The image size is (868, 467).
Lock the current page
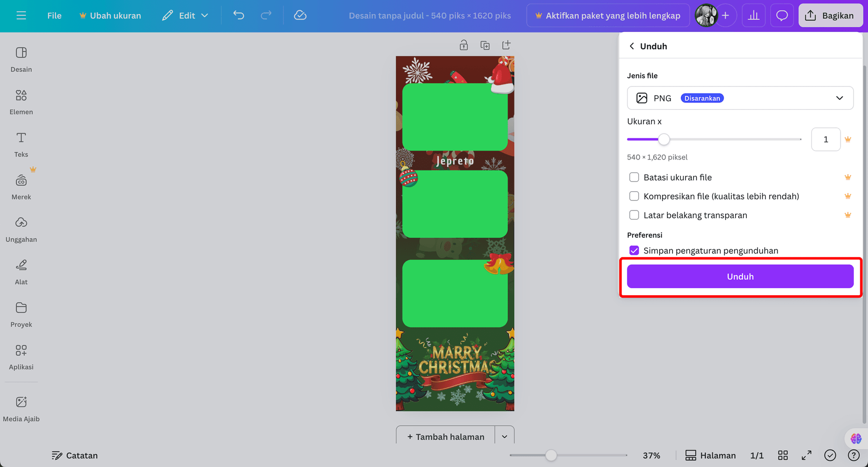[463, 45]
